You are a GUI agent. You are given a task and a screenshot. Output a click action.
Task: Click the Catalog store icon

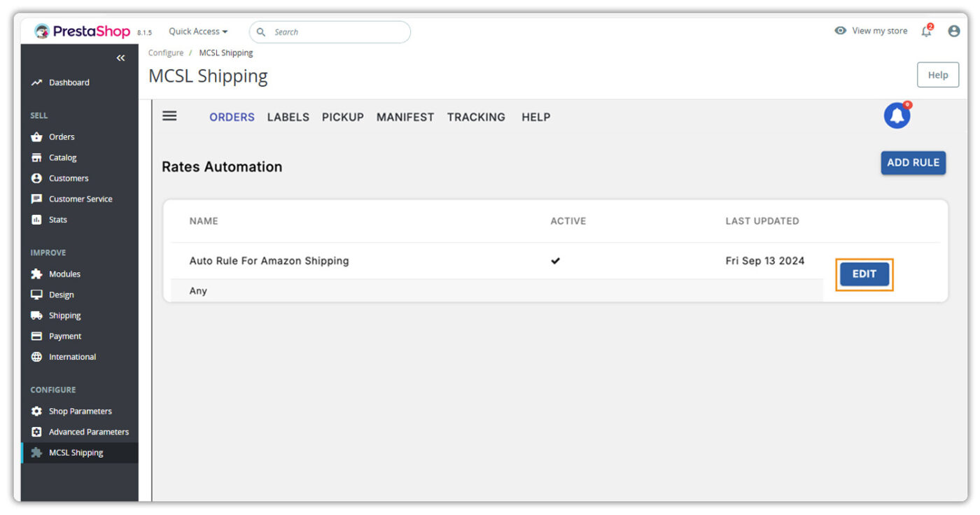pyautogui.click(x=36, y=157)
